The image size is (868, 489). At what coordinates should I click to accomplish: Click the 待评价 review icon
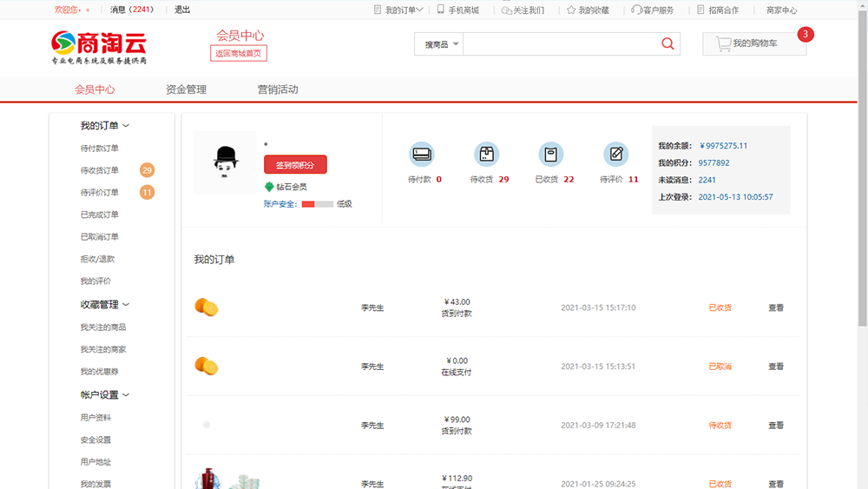616,155
